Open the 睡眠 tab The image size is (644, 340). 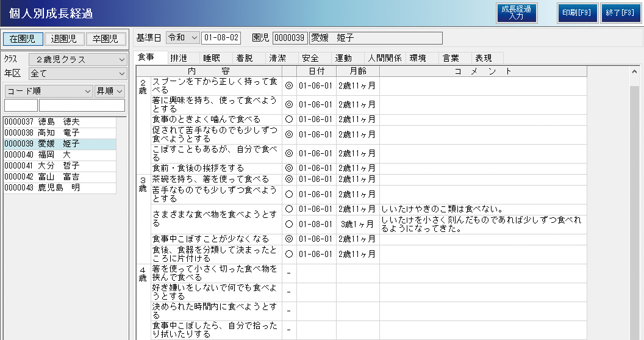[212, 58]
